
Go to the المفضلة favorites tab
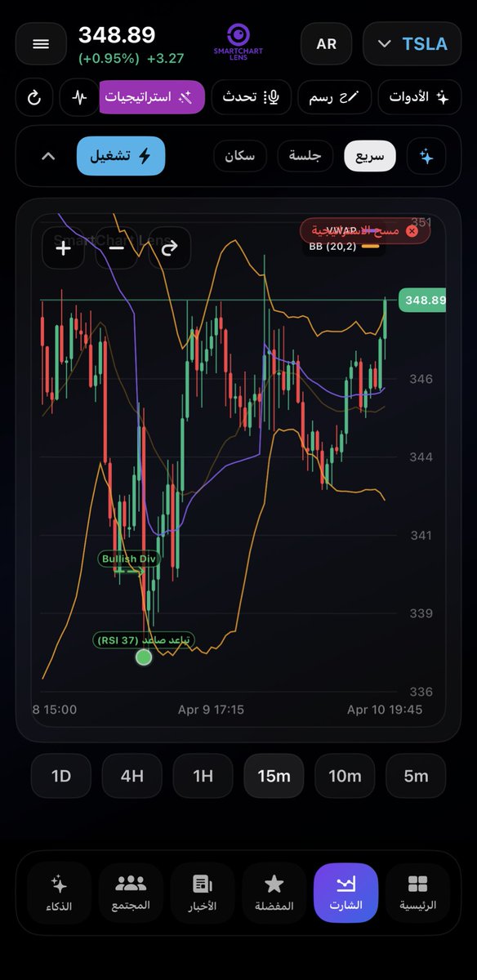point(274,893)
